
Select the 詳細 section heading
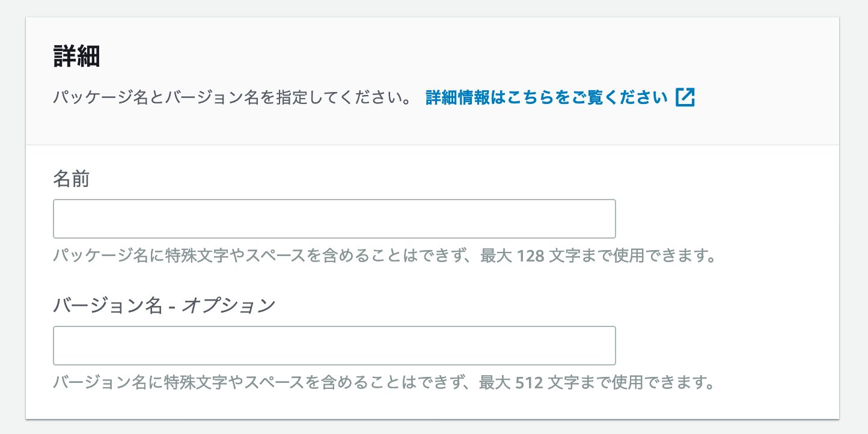(76, 57)
